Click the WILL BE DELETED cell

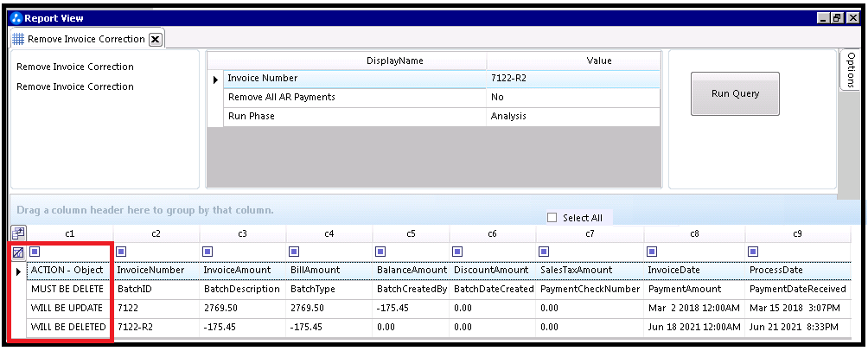(70, 327)
